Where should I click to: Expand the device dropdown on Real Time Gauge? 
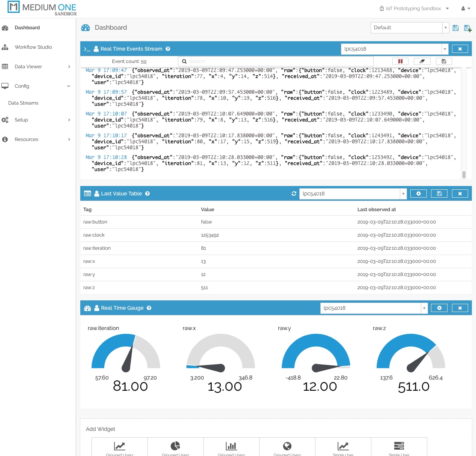(x=424, y=308)
